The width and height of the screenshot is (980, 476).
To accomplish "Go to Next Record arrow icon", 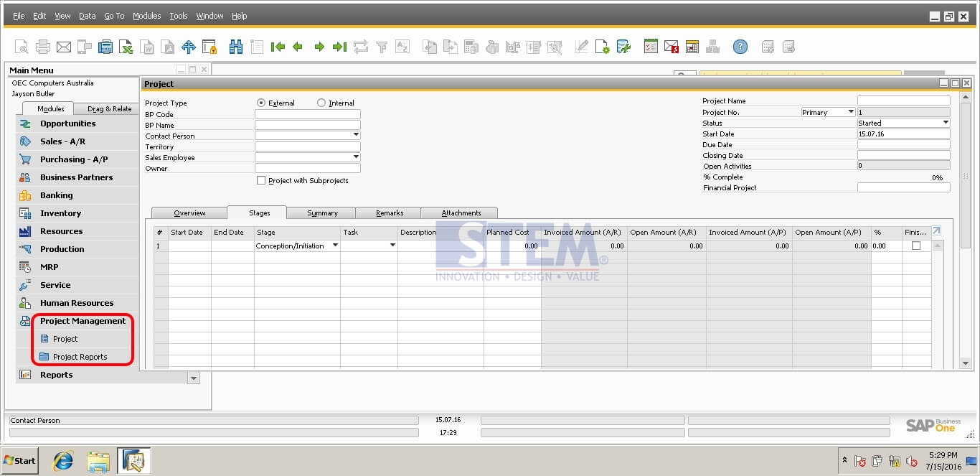I will pyautogui.click(x=319, y=47).
